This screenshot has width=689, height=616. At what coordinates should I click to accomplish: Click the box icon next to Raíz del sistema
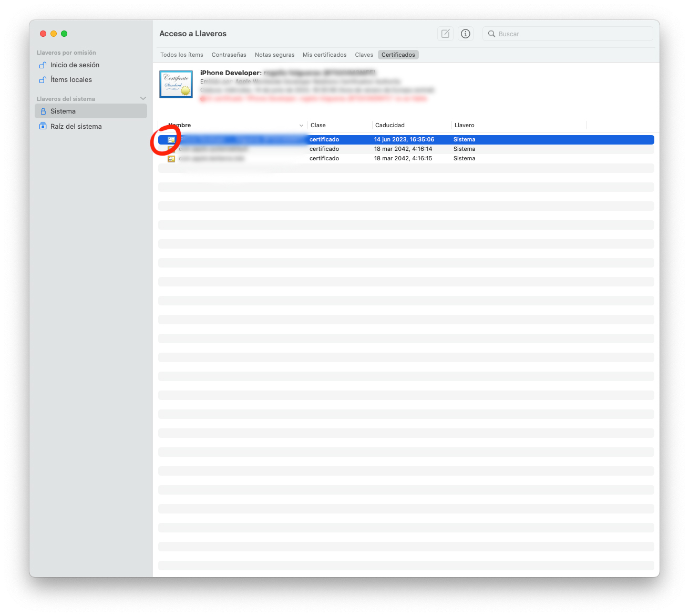(43, 126)
